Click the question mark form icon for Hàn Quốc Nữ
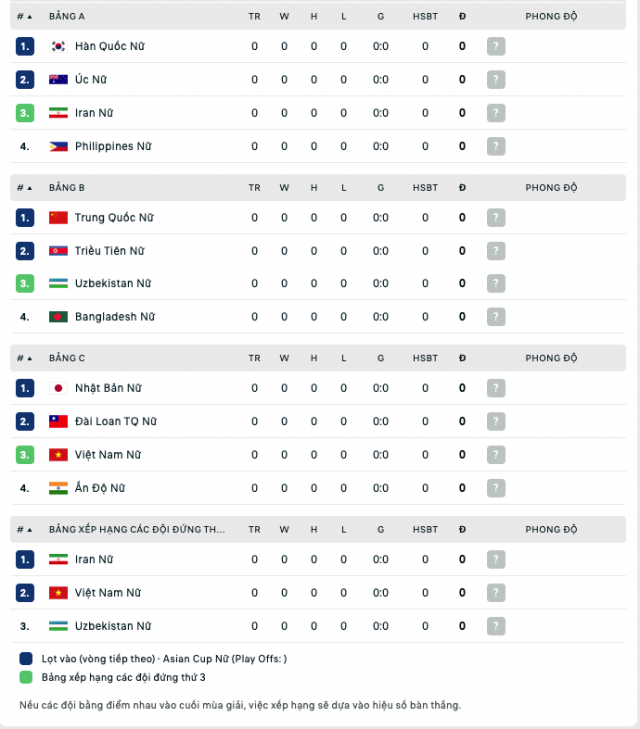 pyautogui.click(x=496, y=46)
